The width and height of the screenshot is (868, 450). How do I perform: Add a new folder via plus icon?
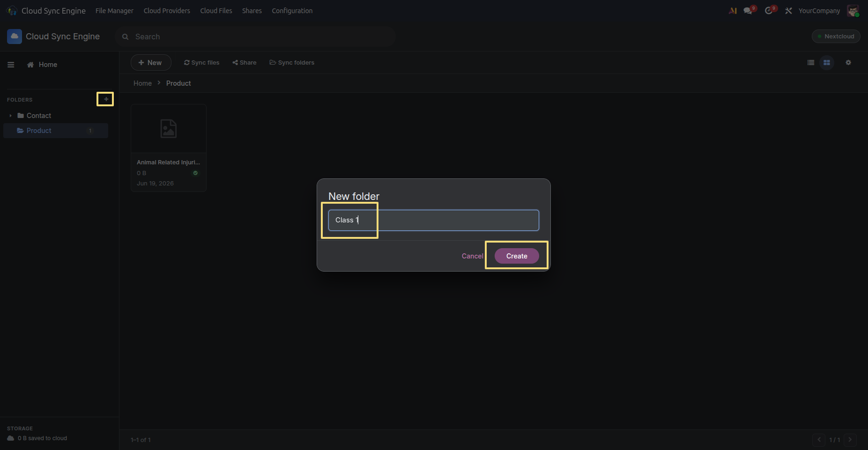pos(106,99)
